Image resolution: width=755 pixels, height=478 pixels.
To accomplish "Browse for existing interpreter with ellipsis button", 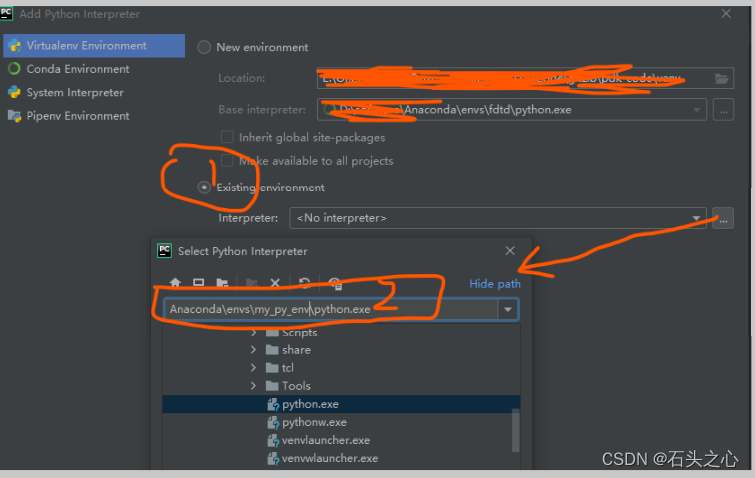I will click(723, 218).
